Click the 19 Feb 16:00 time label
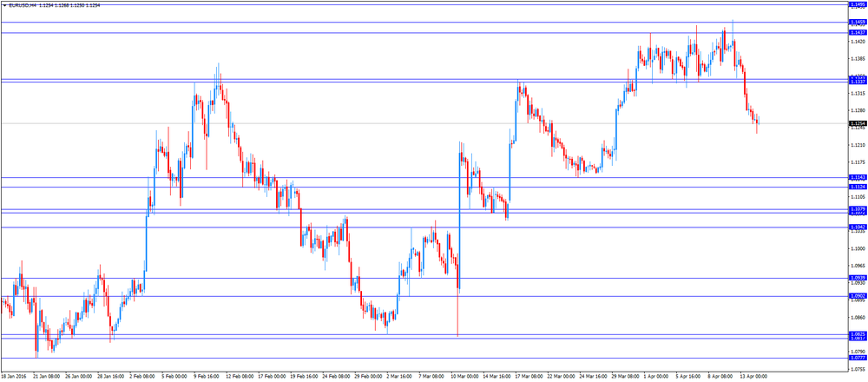 (x=305, y=377)
